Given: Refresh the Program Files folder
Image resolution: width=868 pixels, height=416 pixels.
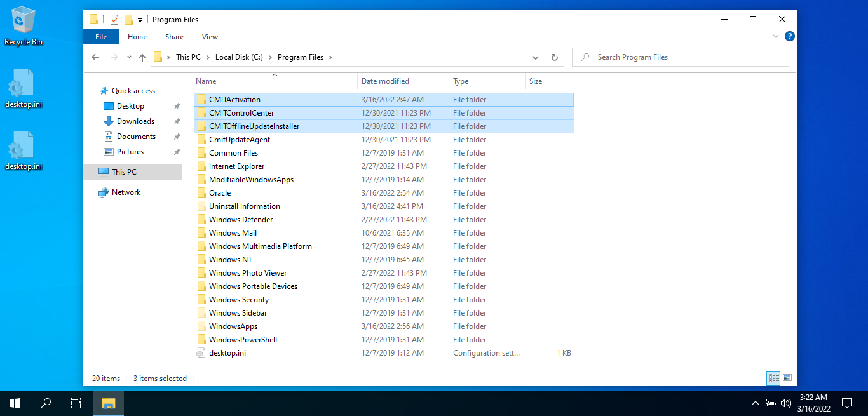Looking at the screenshot, I should click(554, 57).
